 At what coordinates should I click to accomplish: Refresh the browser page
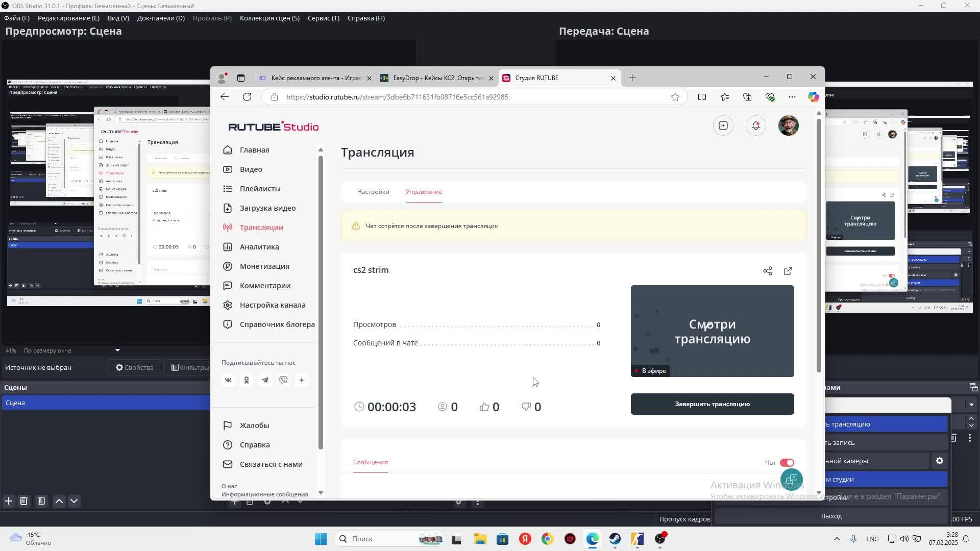[247, 97]
